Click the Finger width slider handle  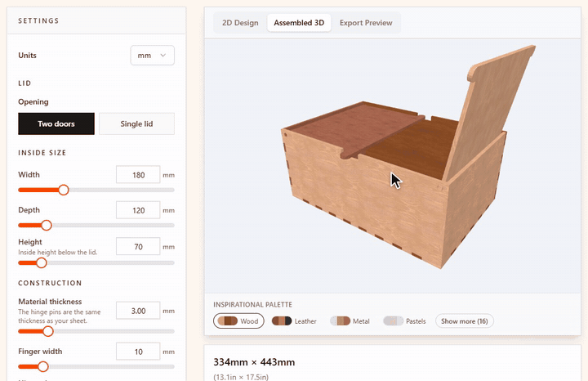coord(43,366)
